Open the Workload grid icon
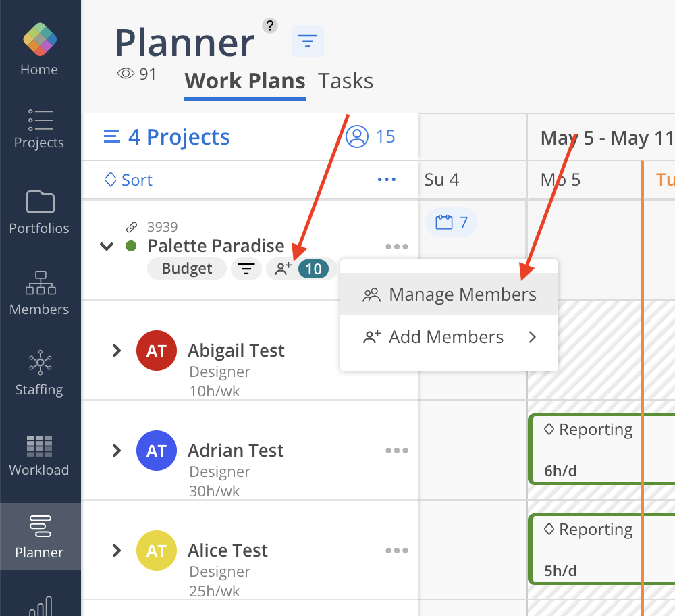 [x=39, y=446]
